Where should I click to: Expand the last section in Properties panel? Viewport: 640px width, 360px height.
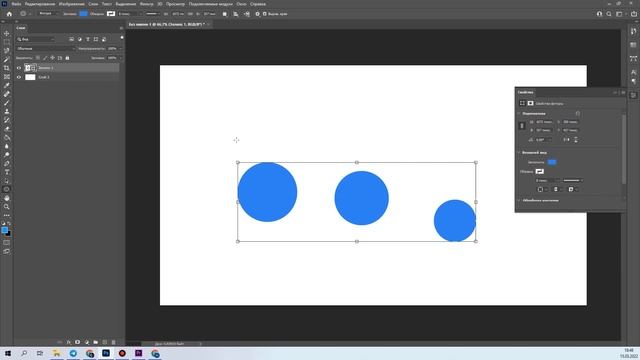[519, 200]
